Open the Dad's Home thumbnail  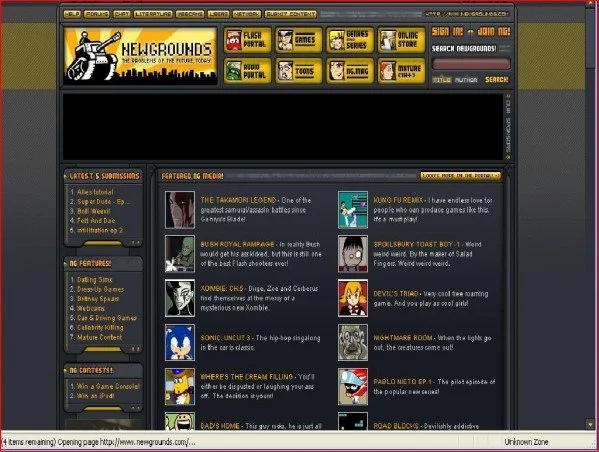coord(180,421)
